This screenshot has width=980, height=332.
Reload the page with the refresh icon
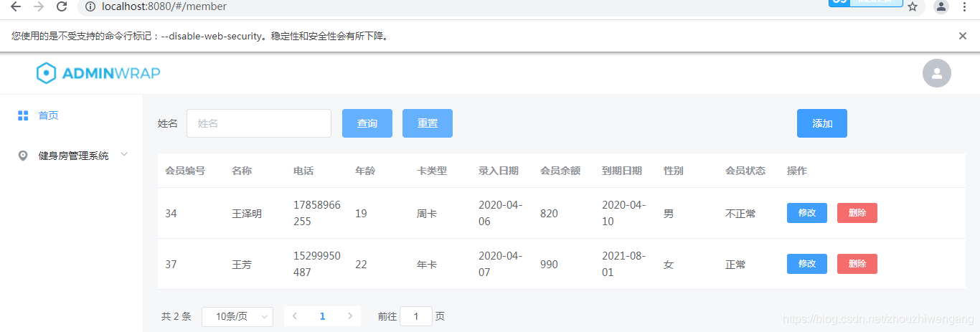(62, 6)
